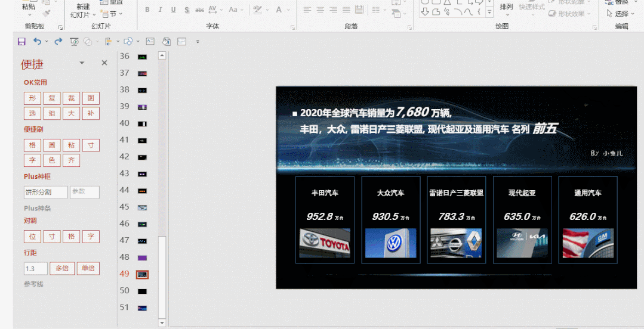The height and width of the screenshot is (329, 644).
Task: Click 形 button under OK常用
Action: click(32, 98)
